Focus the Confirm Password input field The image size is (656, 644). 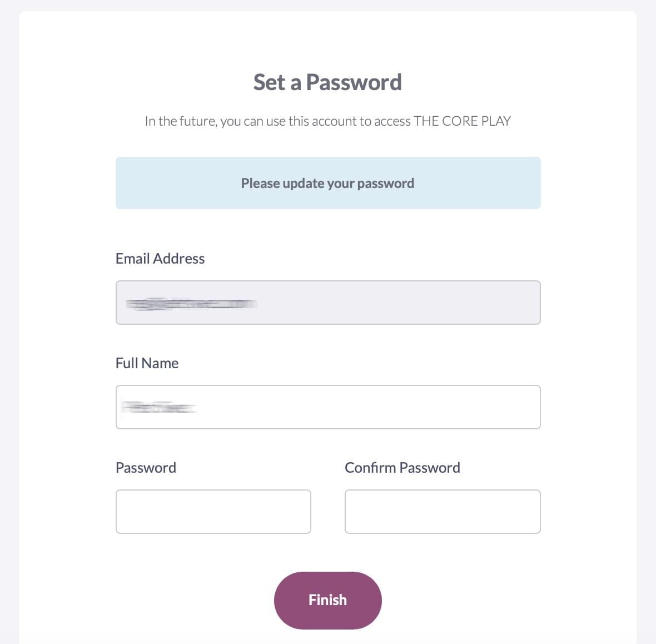click(443, 512)
